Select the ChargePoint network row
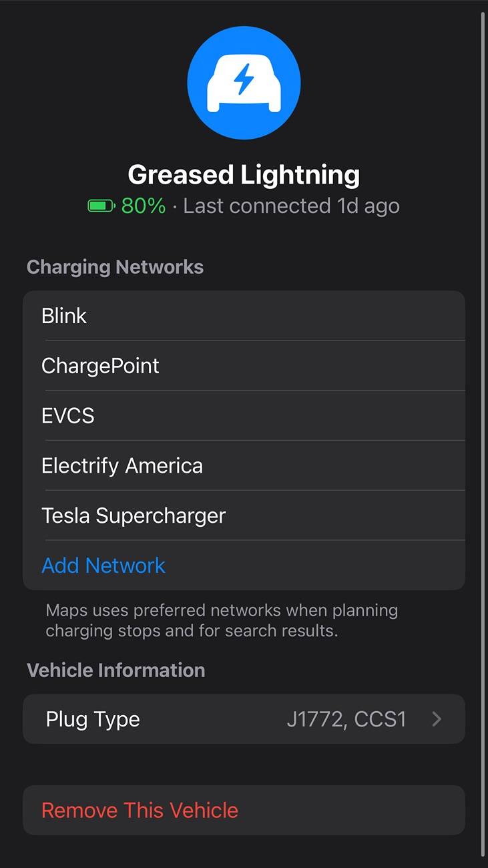488x868 pixels. (x=244, y=365)
